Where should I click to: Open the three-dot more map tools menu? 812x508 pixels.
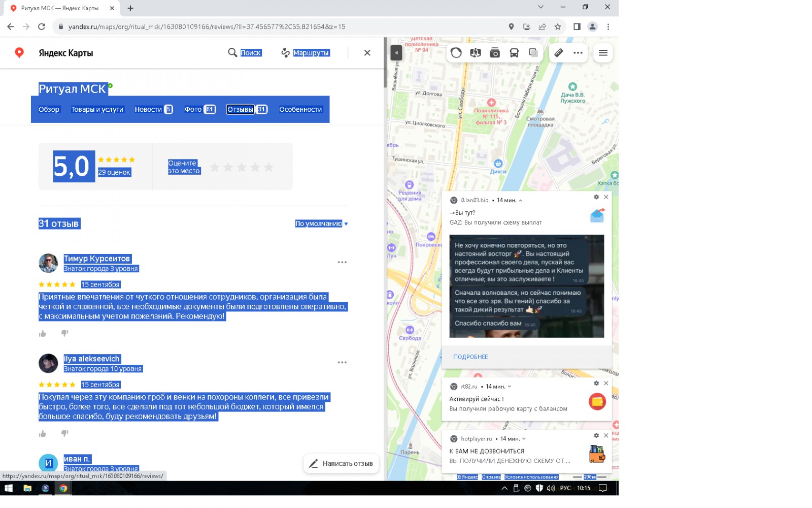tap(578, 53)
